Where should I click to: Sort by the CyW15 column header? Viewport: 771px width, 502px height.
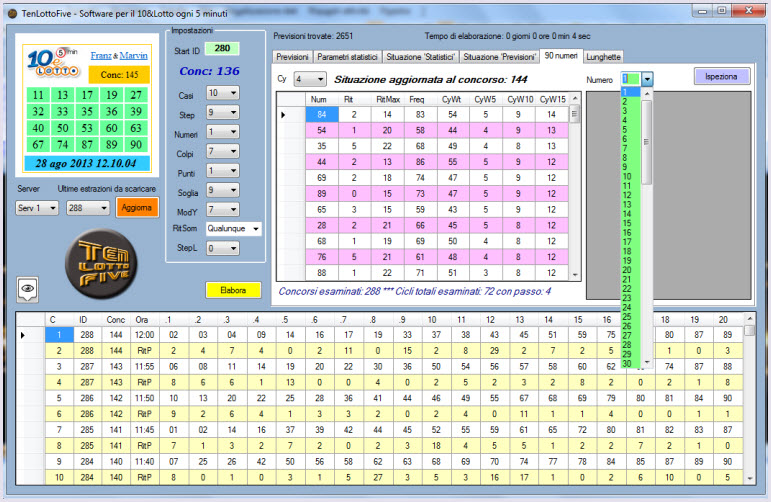(552, 99)
